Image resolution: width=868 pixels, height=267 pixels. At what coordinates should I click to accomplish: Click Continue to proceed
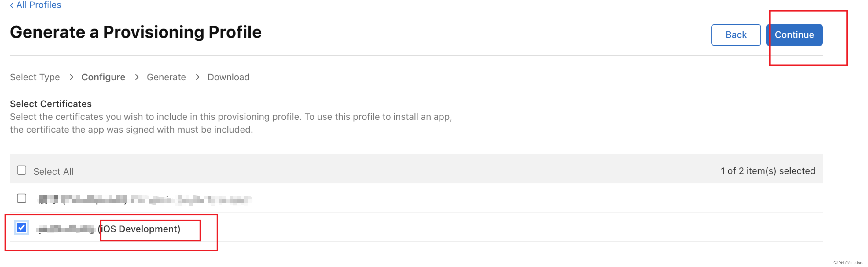pyautogui.click(x=794, y=35)
